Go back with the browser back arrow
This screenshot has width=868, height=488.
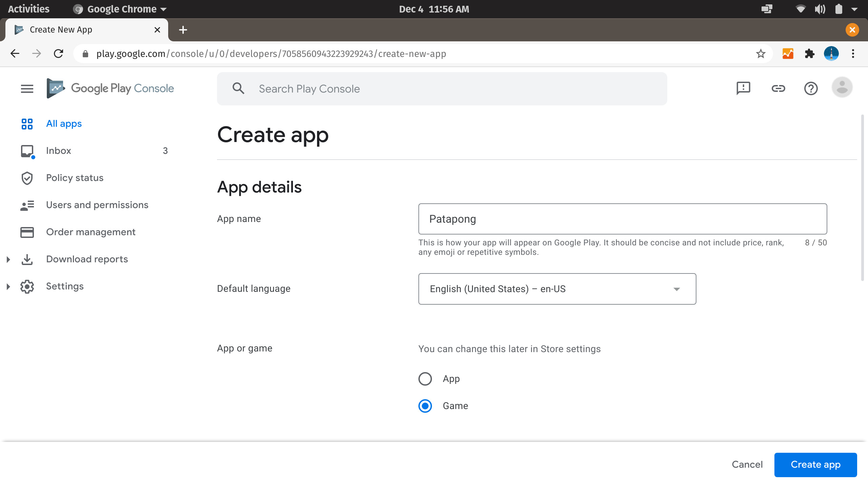(x=15, y=54)
